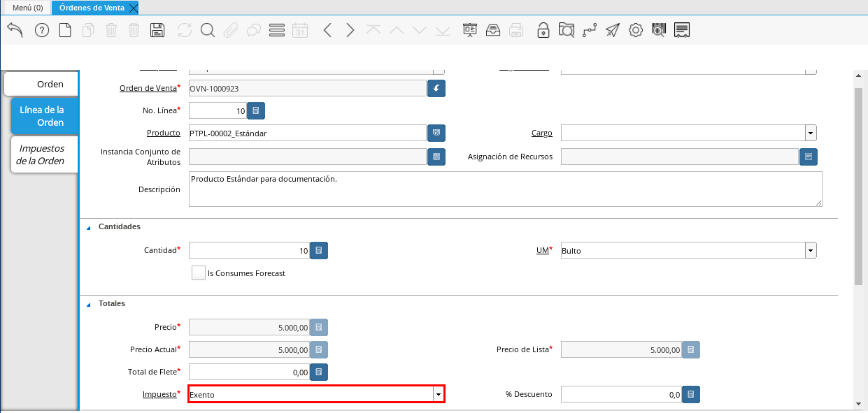Open the UM dropdown showing Bulto
Viewport: 868px width, 413px height.
[811, 250]
